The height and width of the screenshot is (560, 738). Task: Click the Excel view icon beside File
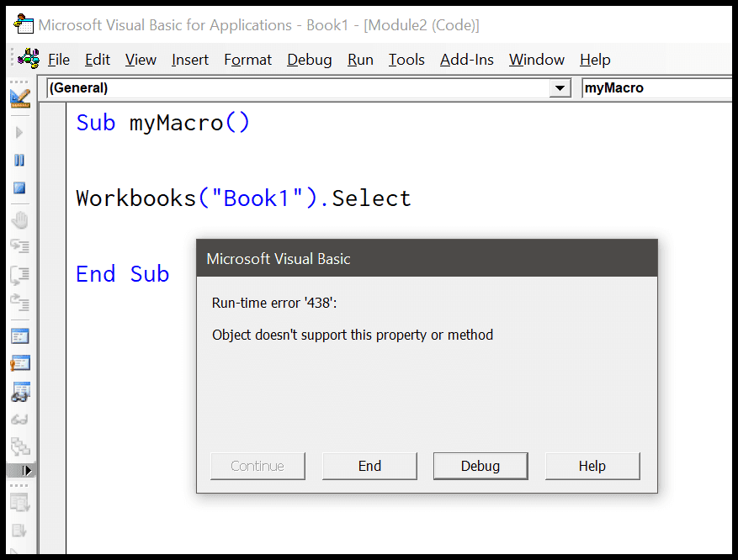(29, 58)
